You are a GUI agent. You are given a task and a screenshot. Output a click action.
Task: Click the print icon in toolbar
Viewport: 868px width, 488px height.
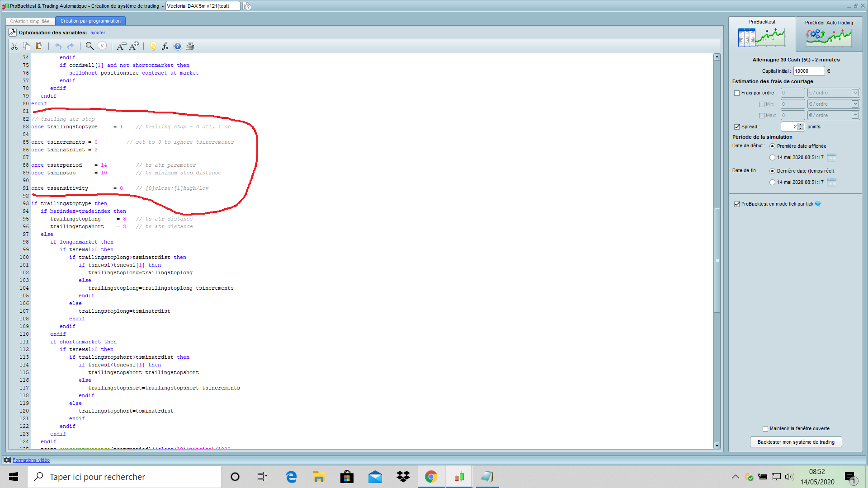pyautogui.click(x=190, y=46)
